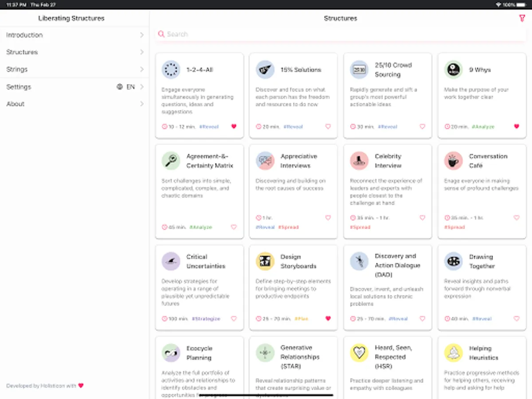The image size is (532, 399).
Task: Filter by #Plan tag on Design Storyboards
Action: pyautogui.click(x=301, y=319)
